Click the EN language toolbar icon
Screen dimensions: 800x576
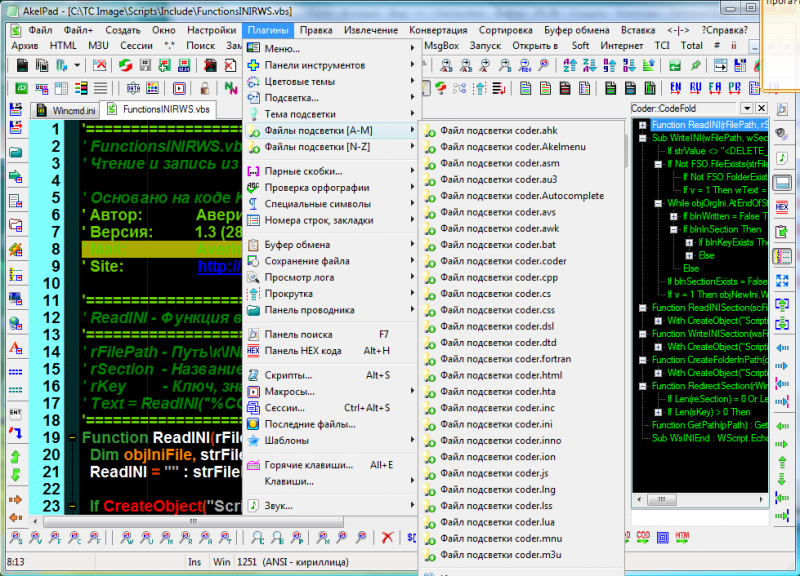(x=674, y=88)
